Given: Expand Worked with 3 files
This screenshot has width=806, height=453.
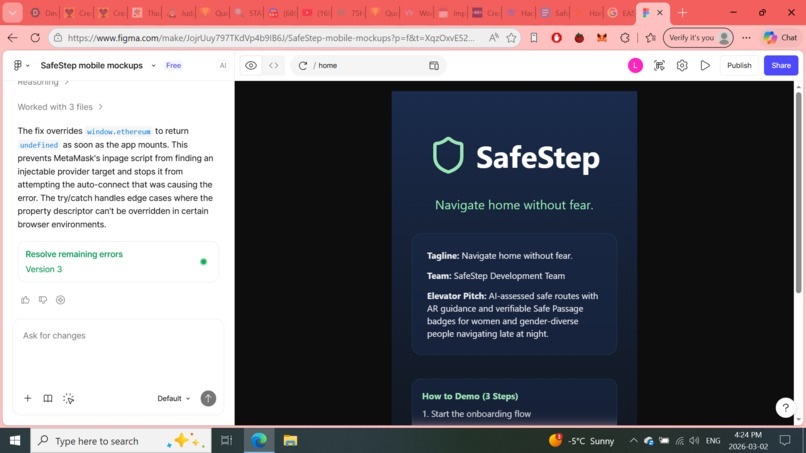Looking at the screenshot, I should point(60,107).
